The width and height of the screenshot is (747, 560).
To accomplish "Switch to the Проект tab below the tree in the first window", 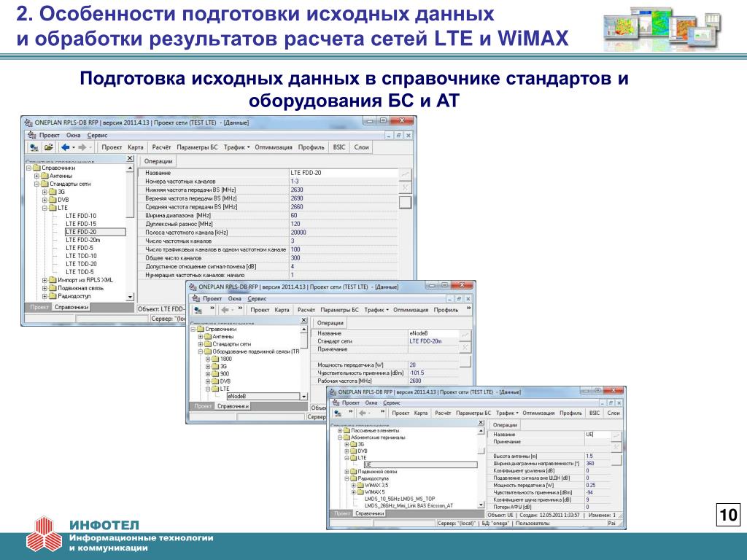I will click(39, 307).
